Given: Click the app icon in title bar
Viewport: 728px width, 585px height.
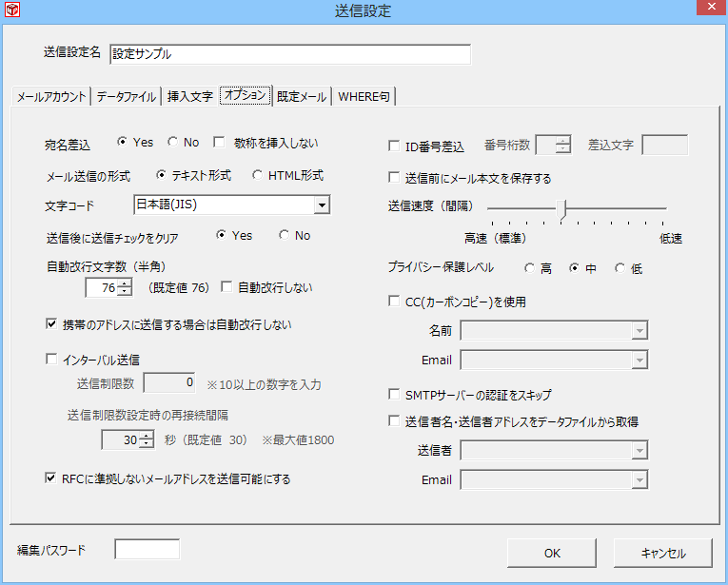Looking at the screenshot, I should [11, 10].
